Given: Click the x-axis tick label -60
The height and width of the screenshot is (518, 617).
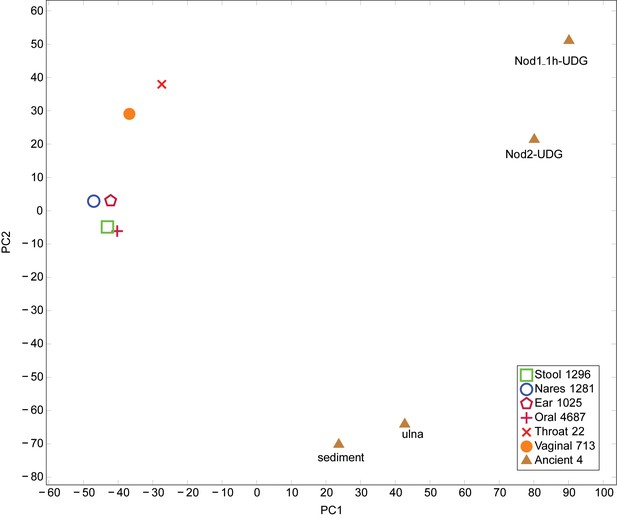Looking at the screenshot, I should 50,492.
